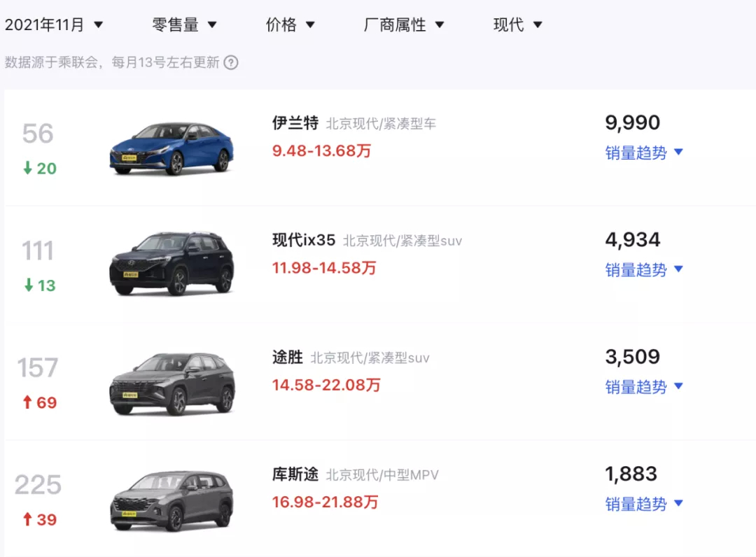Open the 伊兰特 model name link
This screenshot has height=557, width=756.
tap(294, 122)
